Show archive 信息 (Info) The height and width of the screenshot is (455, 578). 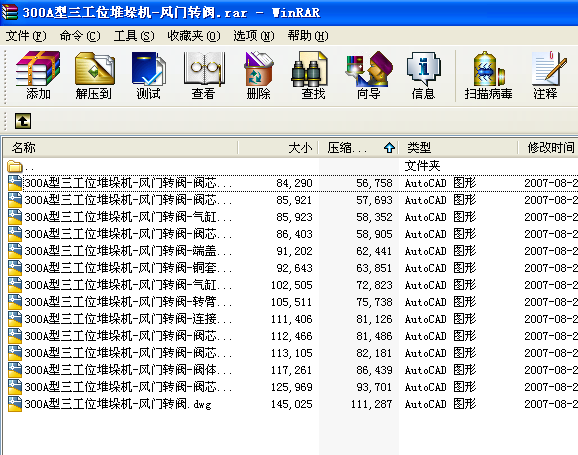pos(423,76)
